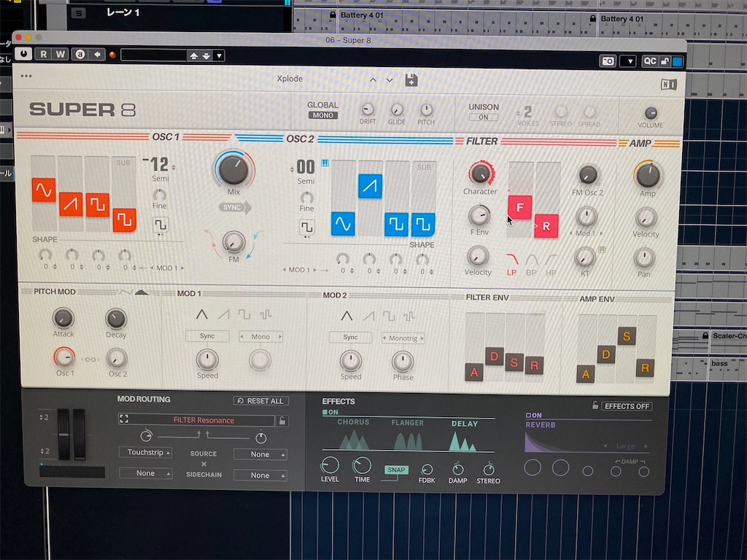The image size is (747, 560).
Task: Click the camera snapshot icon in plugin header
Action: [x=608, y=61]
